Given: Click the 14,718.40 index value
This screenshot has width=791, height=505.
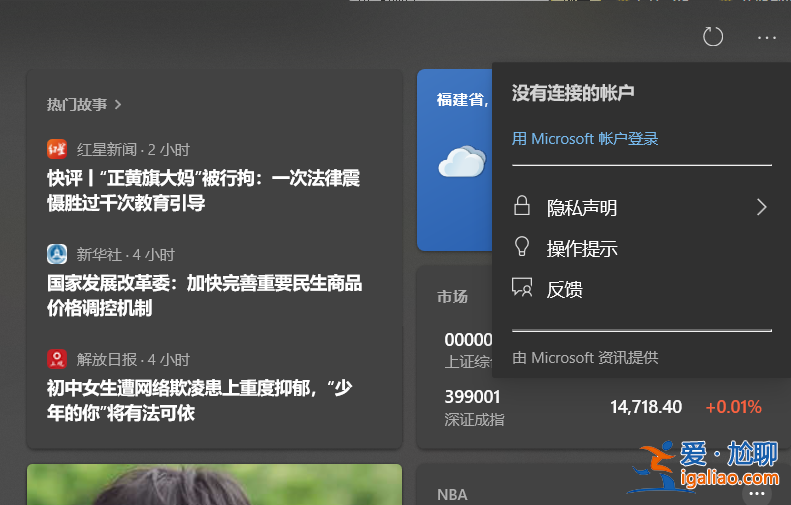Looking at the screenshot, I should tap(646, 407).
